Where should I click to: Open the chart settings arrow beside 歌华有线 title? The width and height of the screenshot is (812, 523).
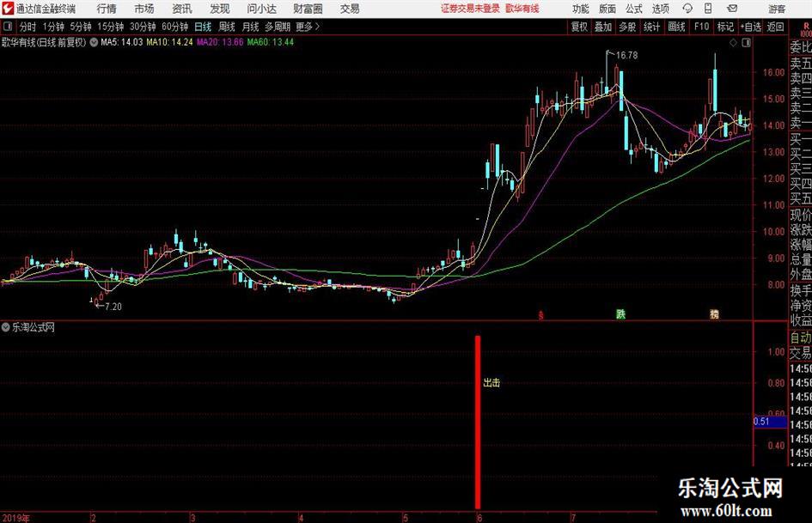point(94,42)
